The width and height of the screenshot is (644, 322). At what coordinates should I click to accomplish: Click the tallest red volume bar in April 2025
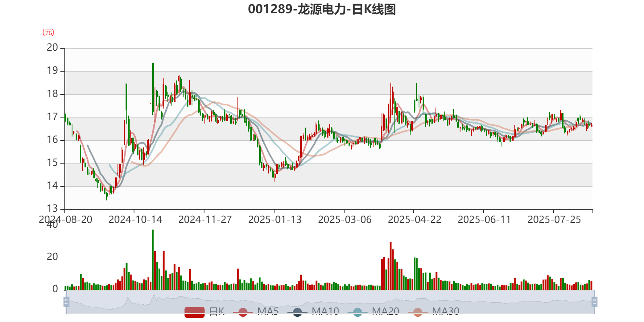click(390, 266)
